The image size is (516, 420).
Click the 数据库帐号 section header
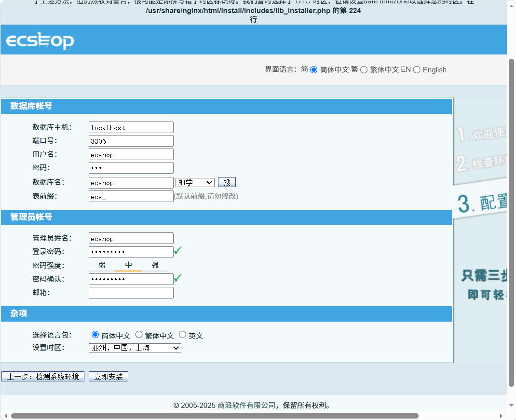click(x=226, y=106)
